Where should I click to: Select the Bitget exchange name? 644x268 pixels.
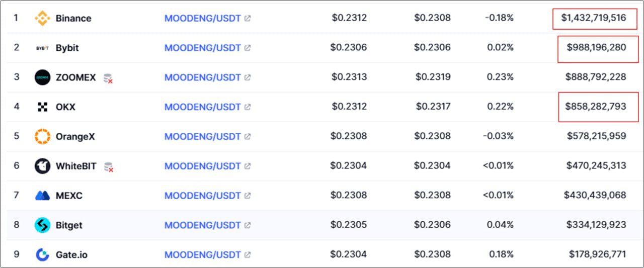pyautogui.click(x=69, y=225)
